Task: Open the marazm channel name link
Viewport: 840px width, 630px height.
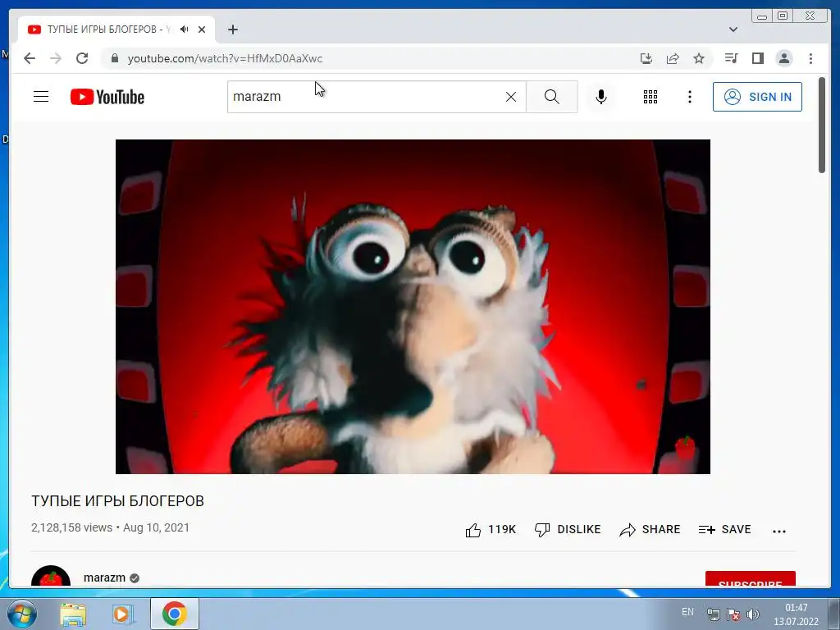Action: [x=104, y=577]
